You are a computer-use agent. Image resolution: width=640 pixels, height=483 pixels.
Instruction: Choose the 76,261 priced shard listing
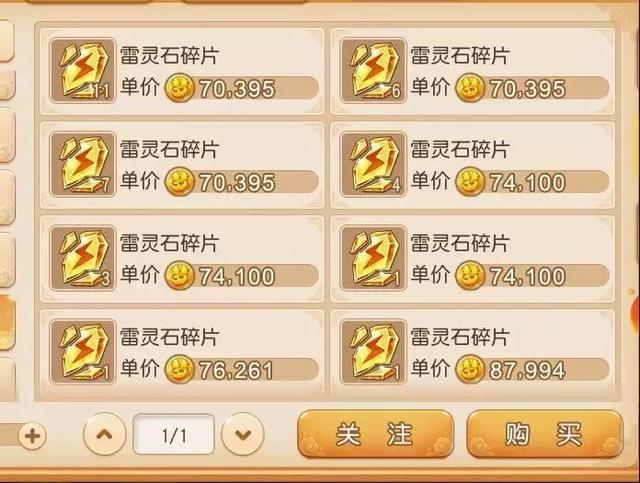click(x=182, y=352)
